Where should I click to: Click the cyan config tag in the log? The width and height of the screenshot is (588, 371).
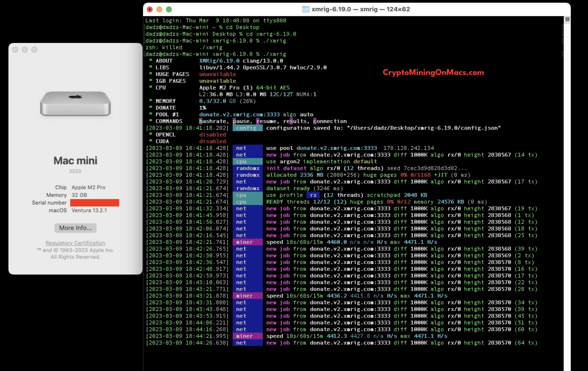[247, 128]
